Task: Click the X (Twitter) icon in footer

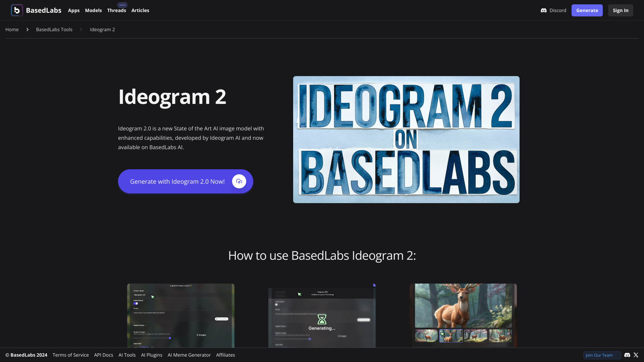Action: [x=636, y=355]
